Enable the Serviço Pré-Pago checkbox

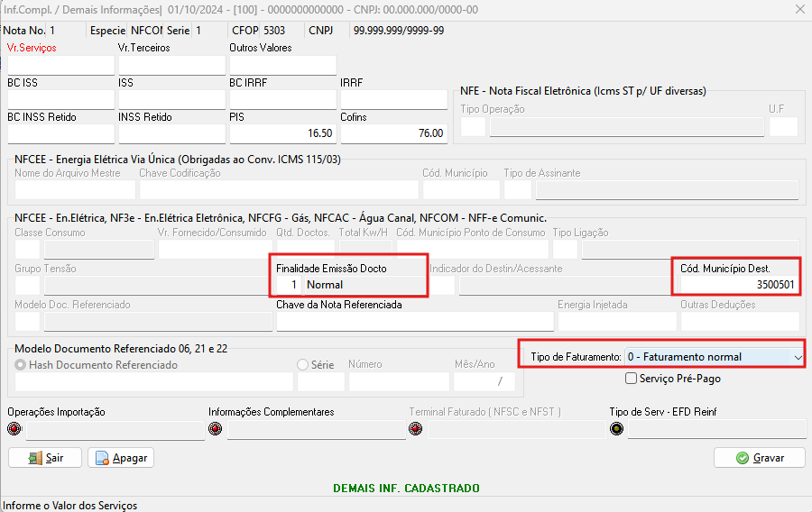pyautogui.click(x=631, y=379)
